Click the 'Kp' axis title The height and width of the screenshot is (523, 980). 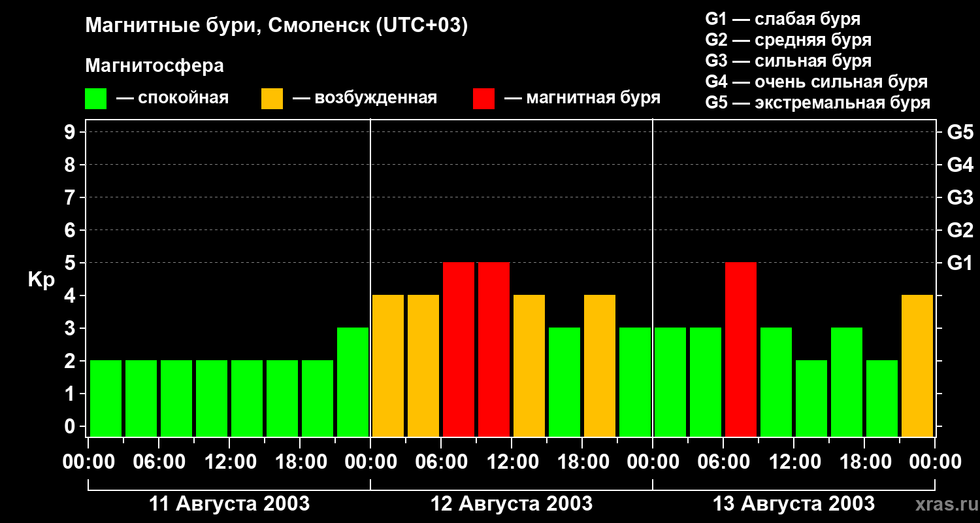[42, 280]
